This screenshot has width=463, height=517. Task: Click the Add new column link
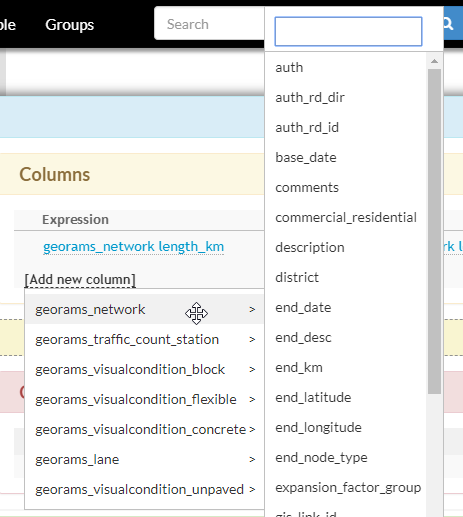(x=80, y=279)
